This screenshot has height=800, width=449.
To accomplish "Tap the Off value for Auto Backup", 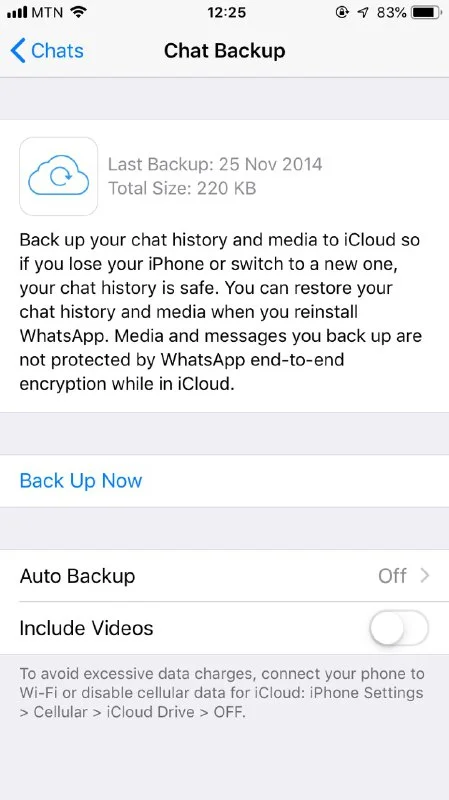I will [392, 576].
